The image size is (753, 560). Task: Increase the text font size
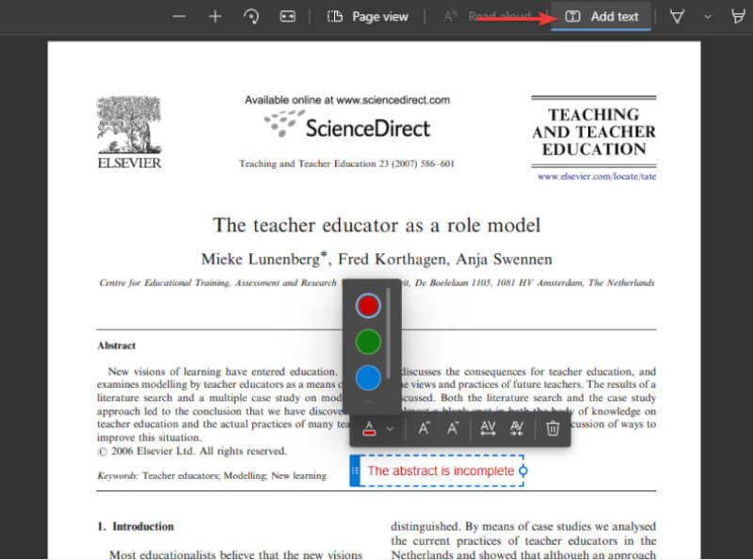click(424, 428)
